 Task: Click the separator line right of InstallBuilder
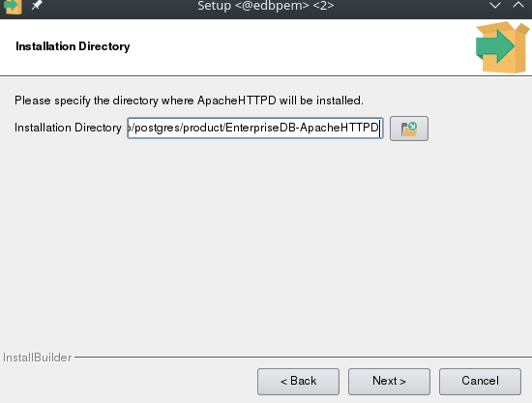point(303,357)
